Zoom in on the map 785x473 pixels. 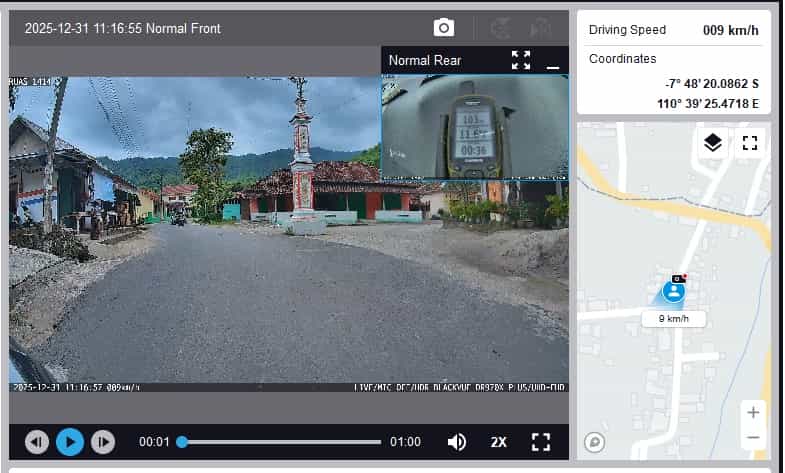(753, 412)
